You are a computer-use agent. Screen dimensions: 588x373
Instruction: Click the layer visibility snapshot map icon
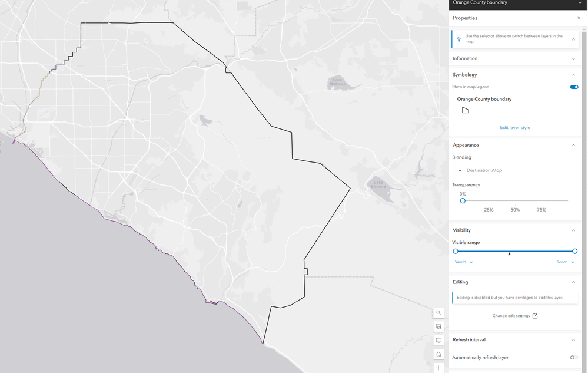pos(438,326)
